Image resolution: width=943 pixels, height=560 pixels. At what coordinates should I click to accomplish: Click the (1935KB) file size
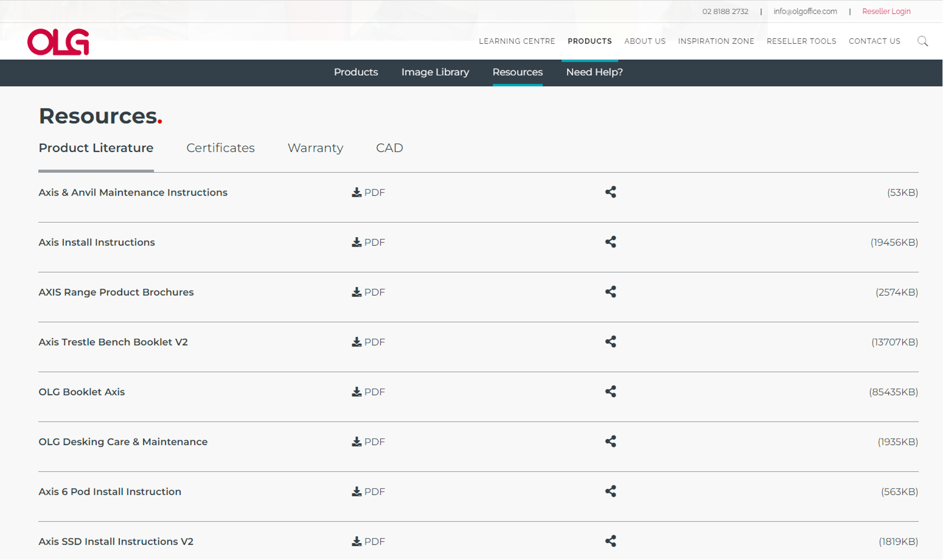898,442
